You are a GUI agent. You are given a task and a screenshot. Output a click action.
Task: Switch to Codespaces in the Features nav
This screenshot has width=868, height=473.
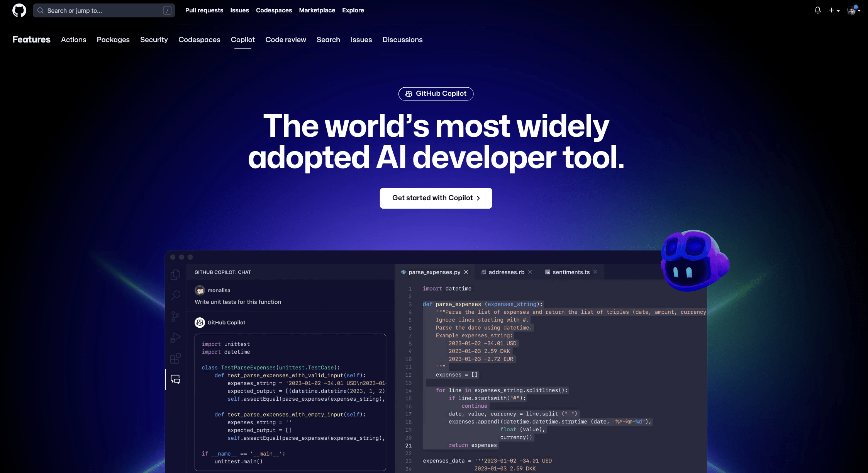[199, 40]
